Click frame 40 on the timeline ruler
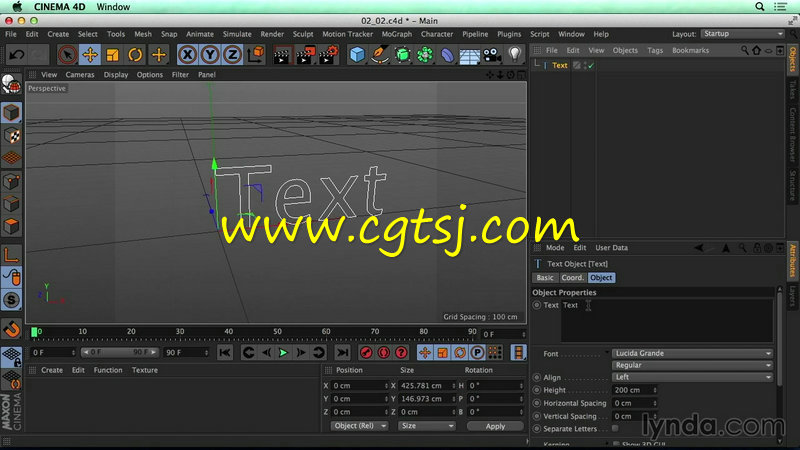The width and height of the screenshot is (800, 450). (x=229, y=332)
